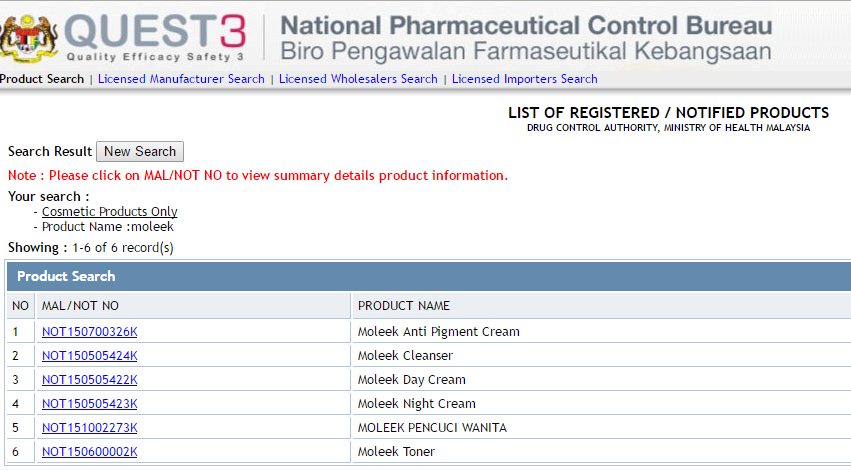
Task: Select the NOT150600002K link
Action: coord(89,452)
